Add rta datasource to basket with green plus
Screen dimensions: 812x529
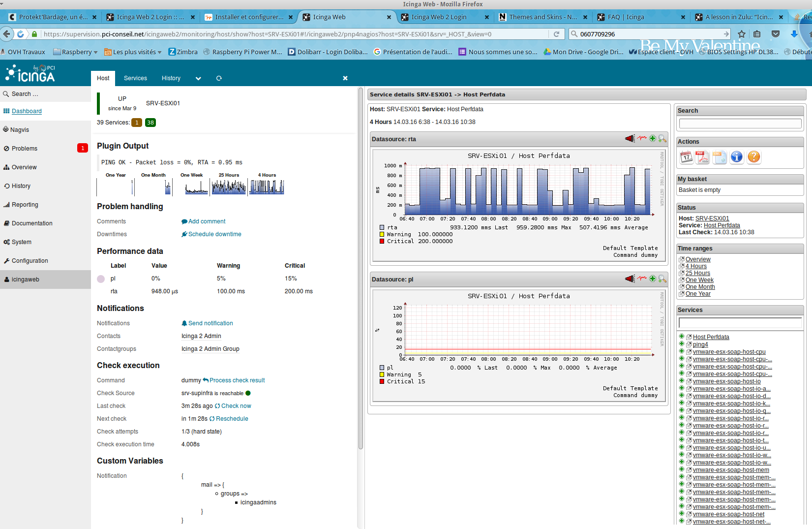pyautogui.click(x=653, y=139)
